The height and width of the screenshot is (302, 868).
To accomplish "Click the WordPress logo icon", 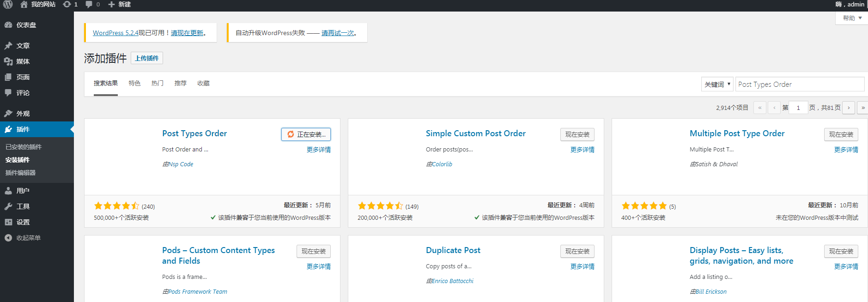I will click(x=8, y=4).
